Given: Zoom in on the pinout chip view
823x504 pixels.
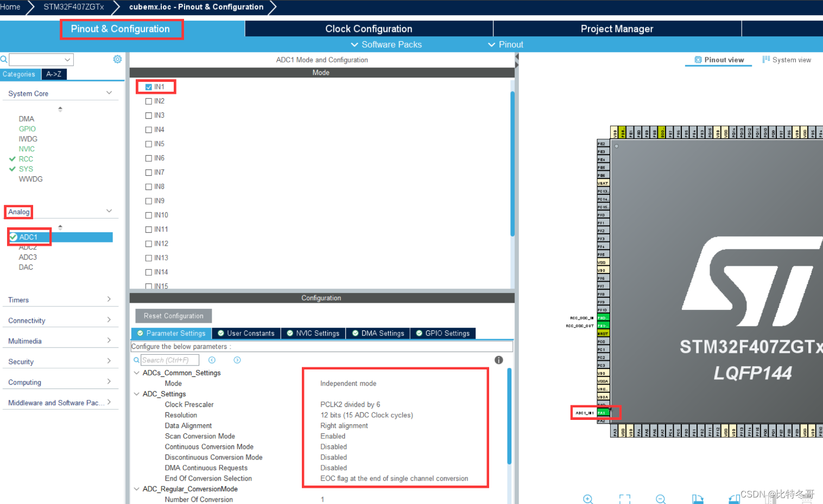Looking at the screenshot, I should coord(588,499).
